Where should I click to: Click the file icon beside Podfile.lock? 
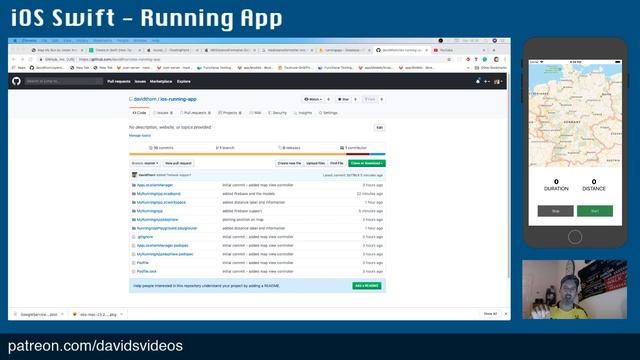point(133,271)
